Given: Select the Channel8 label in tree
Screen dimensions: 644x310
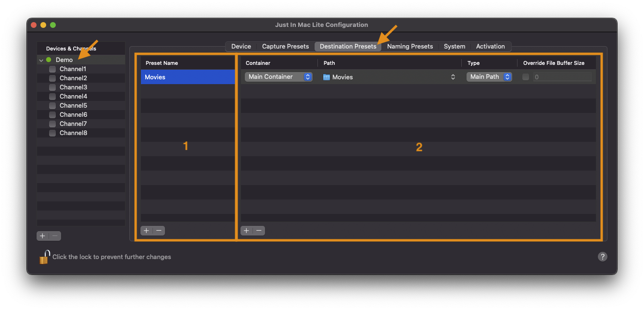Looking at the screenshot, I should click(73, 133).
